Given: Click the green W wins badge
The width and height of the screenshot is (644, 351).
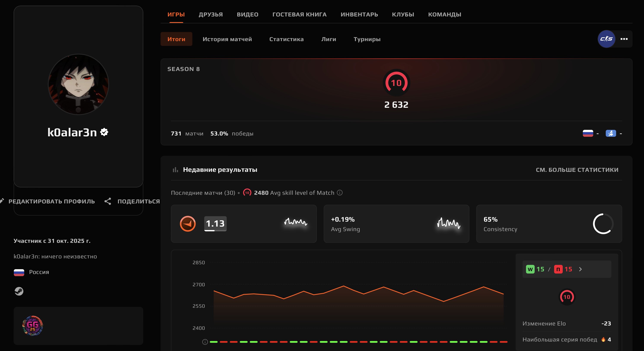Looking at the screenshot, I should [530, 269].
